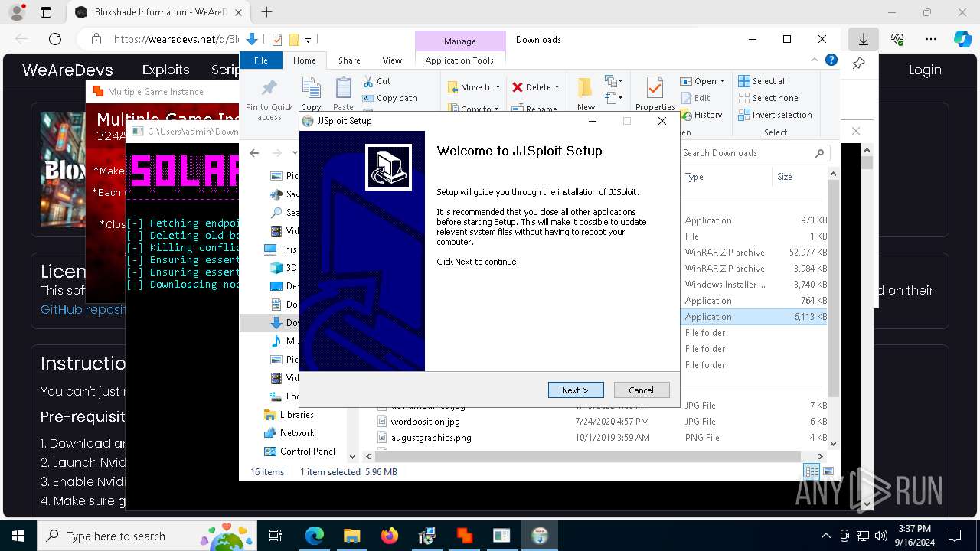The image size is (980, 551).
Task: Switch to large icons view button
Action: (828, 472)
